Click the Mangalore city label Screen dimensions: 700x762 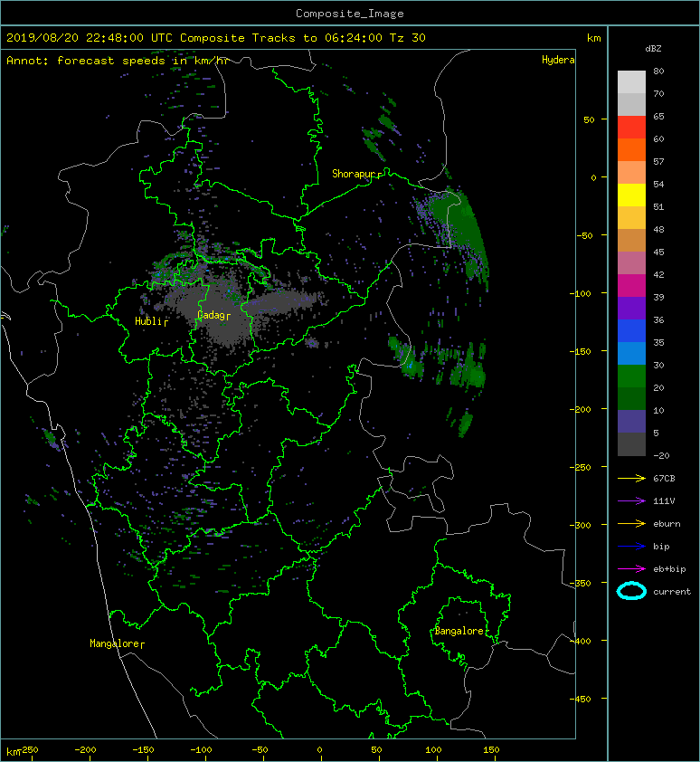pyautogui.click(x=115, y=643)
